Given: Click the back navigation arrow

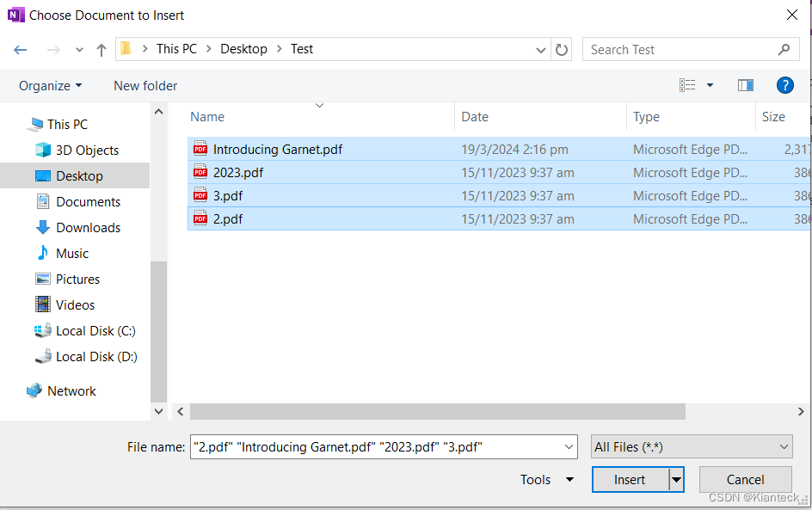Looking at the screenshot, I should (x=20, y=49).
